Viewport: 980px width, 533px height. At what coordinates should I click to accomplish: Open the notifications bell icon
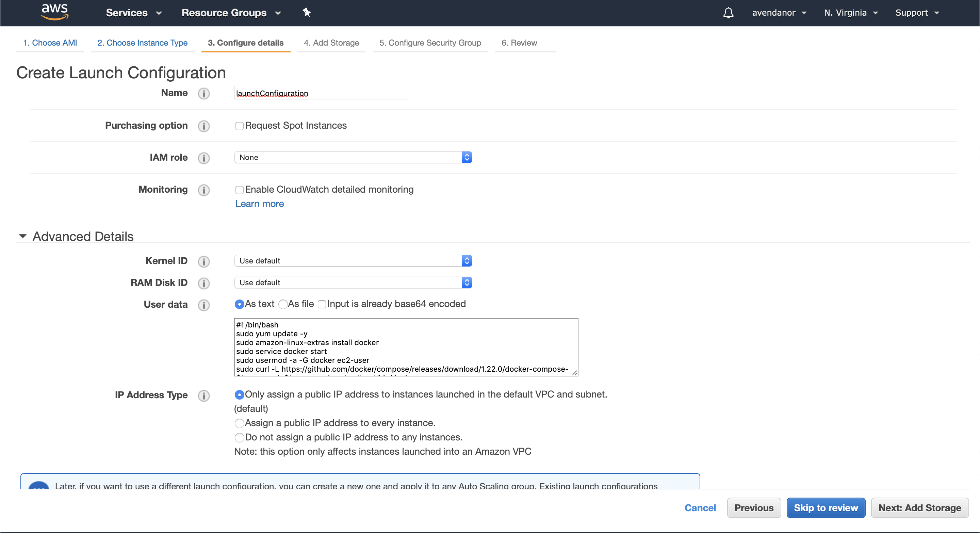tap(728, 13)
